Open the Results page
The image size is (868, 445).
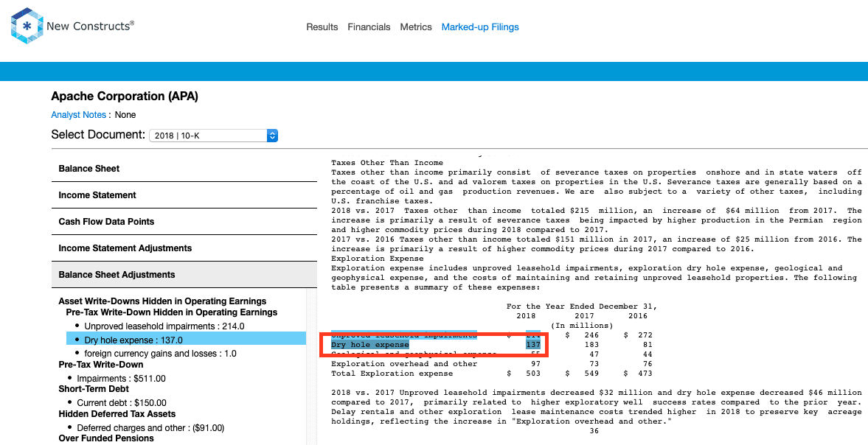click(322, 27)
